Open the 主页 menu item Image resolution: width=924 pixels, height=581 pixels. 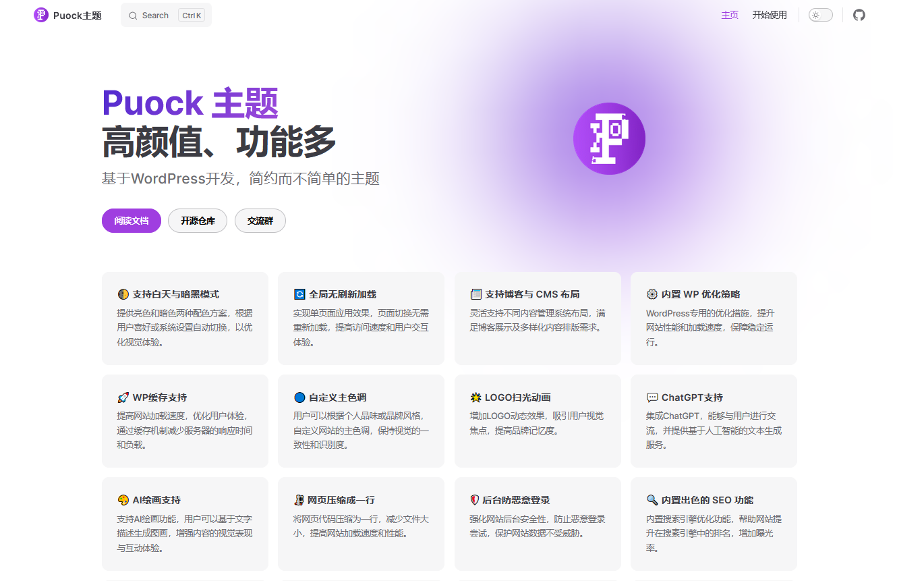pyautogui.click(x=730, y=14)
